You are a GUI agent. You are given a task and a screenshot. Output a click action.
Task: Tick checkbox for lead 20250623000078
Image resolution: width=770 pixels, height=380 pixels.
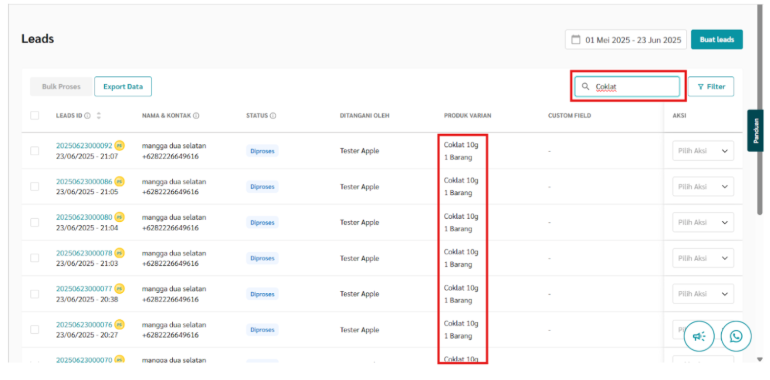34,258
